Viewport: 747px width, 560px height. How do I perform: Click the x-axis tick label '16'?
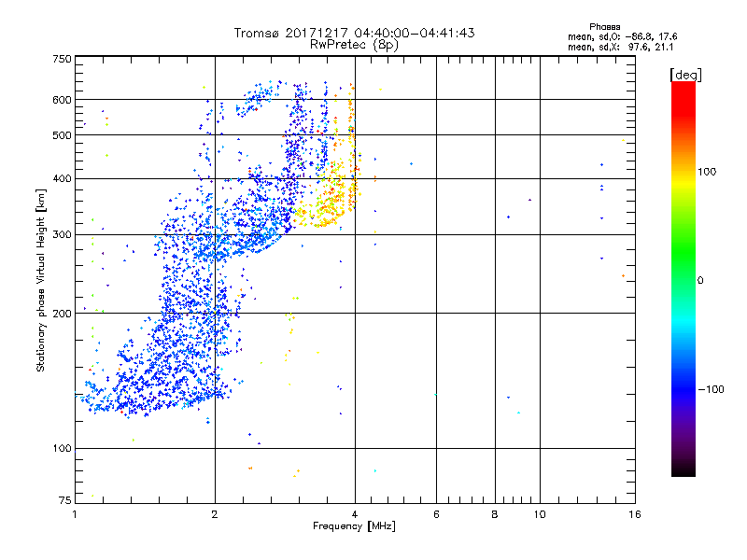pyautogui.click(x=635, y=514)
